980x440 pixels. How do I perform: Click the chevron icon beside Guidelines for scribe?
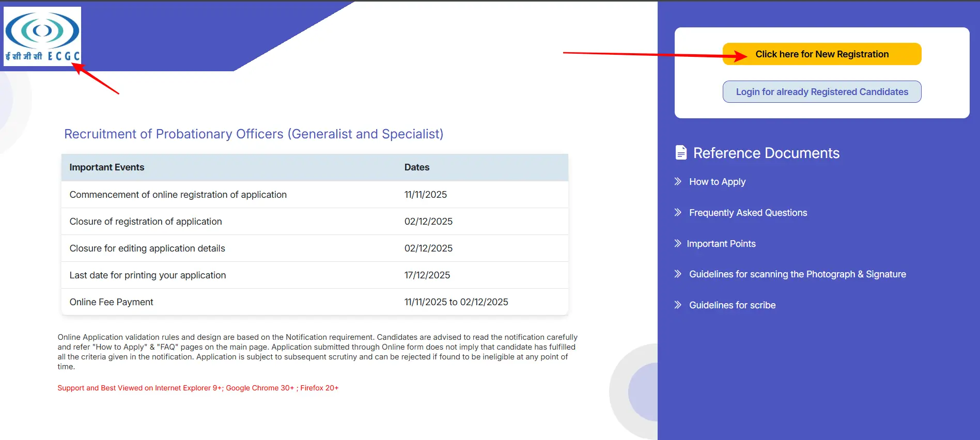coord(678,305)
